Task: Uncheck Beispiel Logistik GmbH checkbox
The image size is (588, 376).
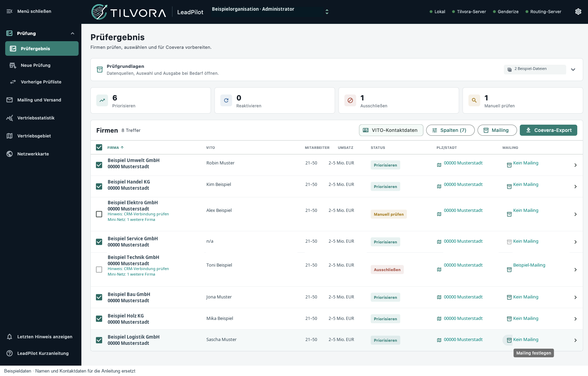Action: coord(99,340)
